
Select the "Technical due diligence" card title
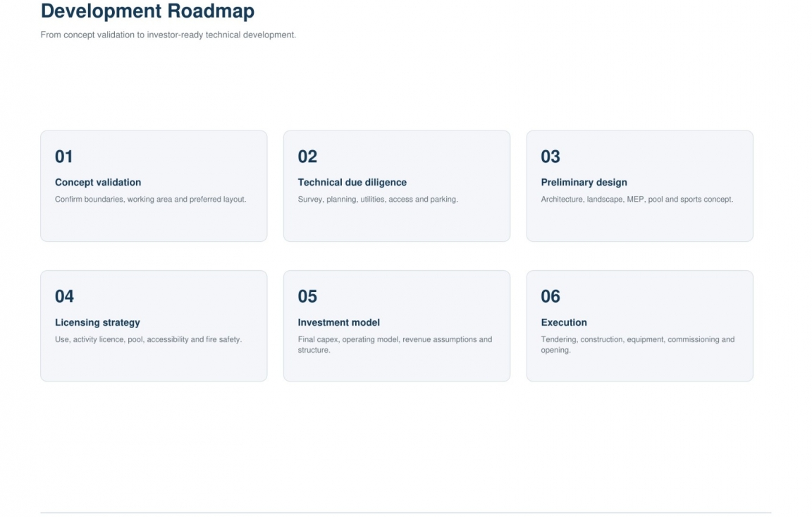tap(352, 183)
